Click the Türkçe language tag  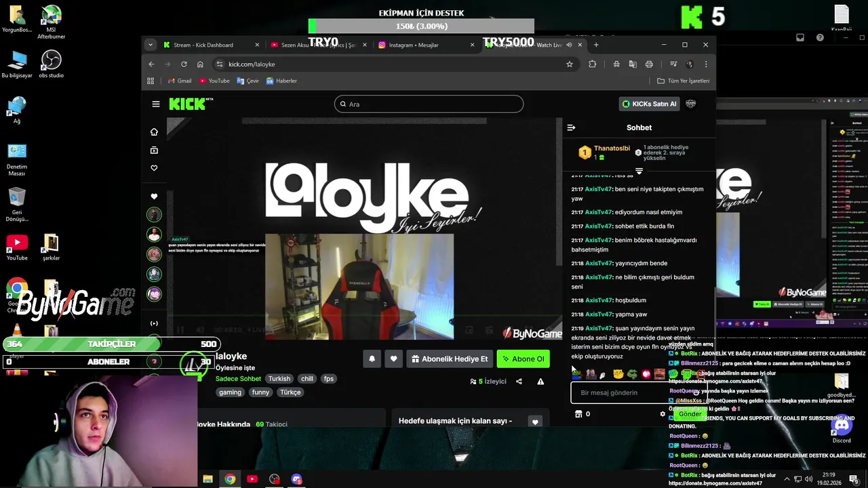[290, 392]
